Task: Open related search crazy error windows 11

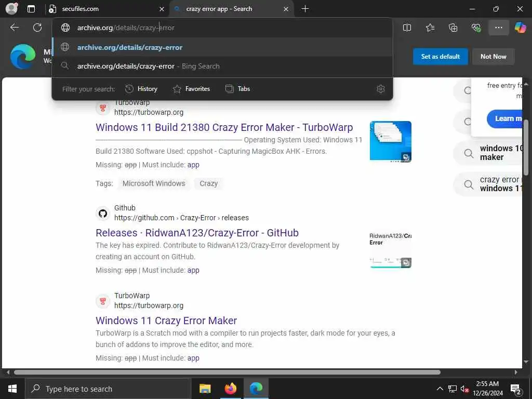Action: click(488, 184)
